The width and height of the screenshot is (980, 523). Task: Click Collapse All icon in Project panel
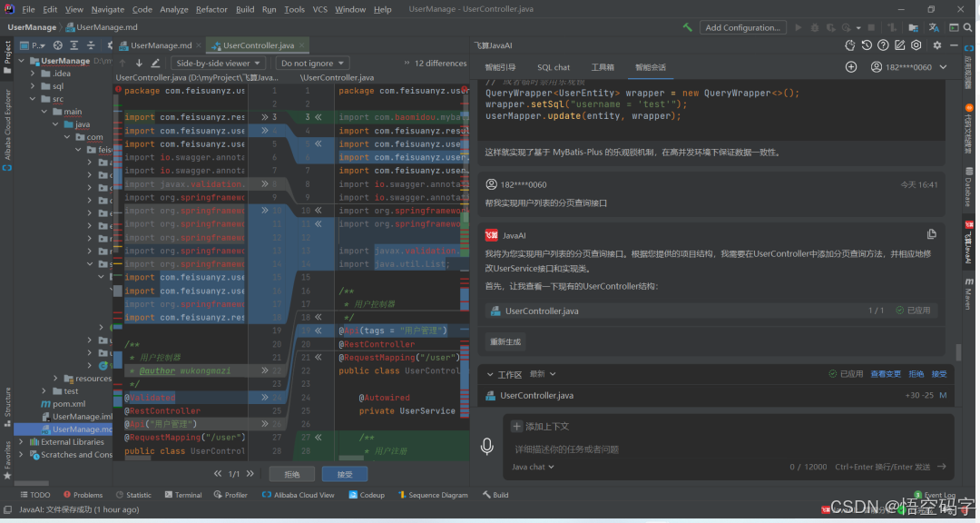pos(91,45)
